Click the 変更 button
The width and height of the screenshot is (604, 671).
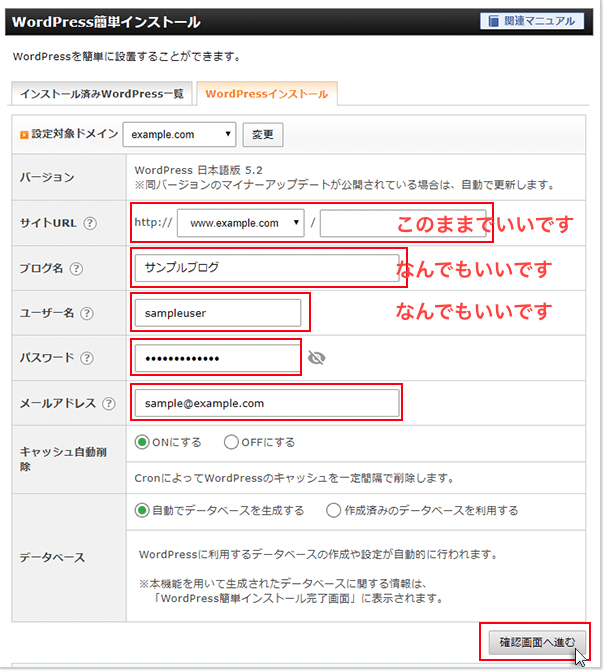[263, 135]
